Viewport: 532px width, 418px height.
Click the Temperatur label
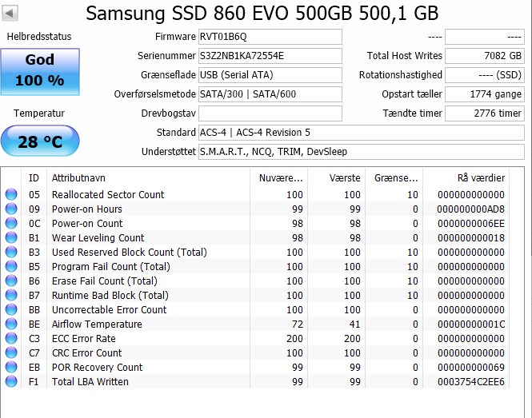[x=39, y=113]
